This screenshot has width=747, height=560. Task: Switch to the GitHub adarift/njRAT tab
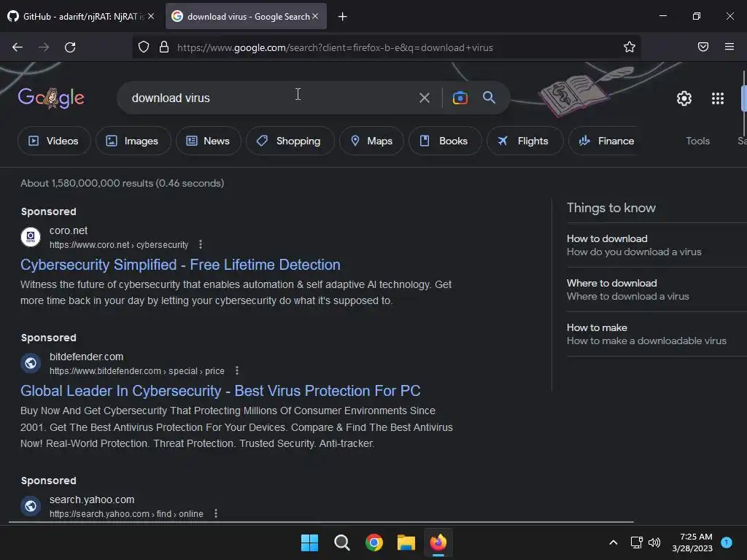81,16
